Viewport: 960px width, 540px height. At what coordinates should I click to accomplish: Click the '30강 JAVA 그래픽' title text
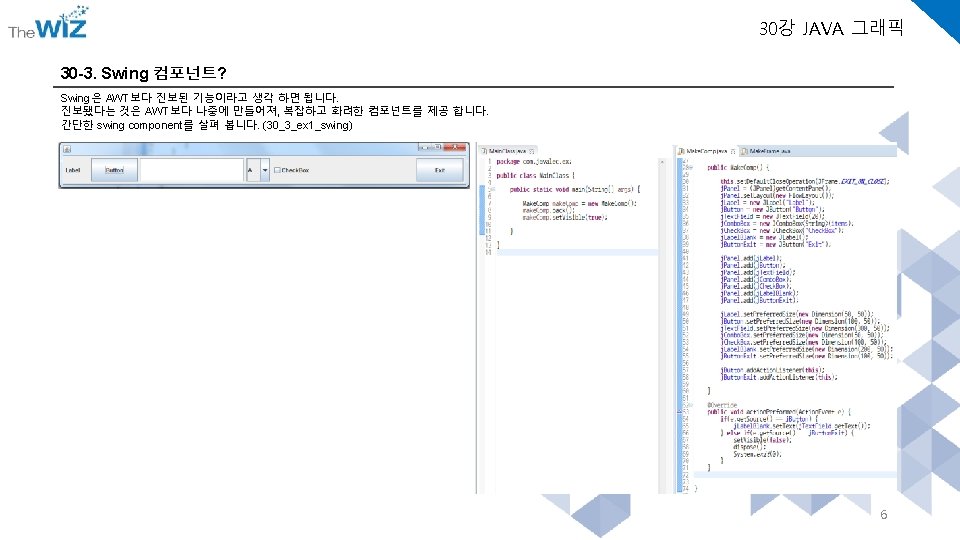point(831,28)
